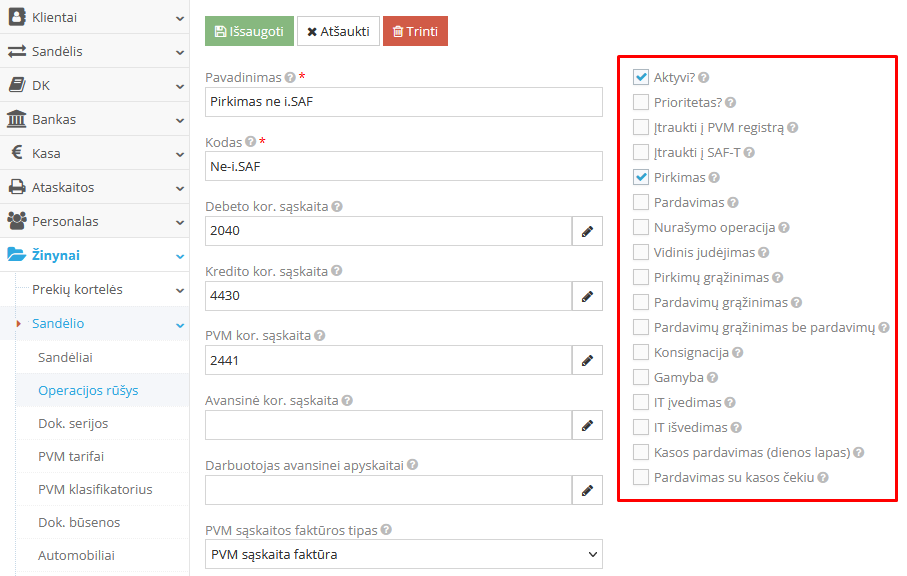The image size is (907, 576).
Task: Cancel changes with the Atšaukti button
Action: (338, 31)
